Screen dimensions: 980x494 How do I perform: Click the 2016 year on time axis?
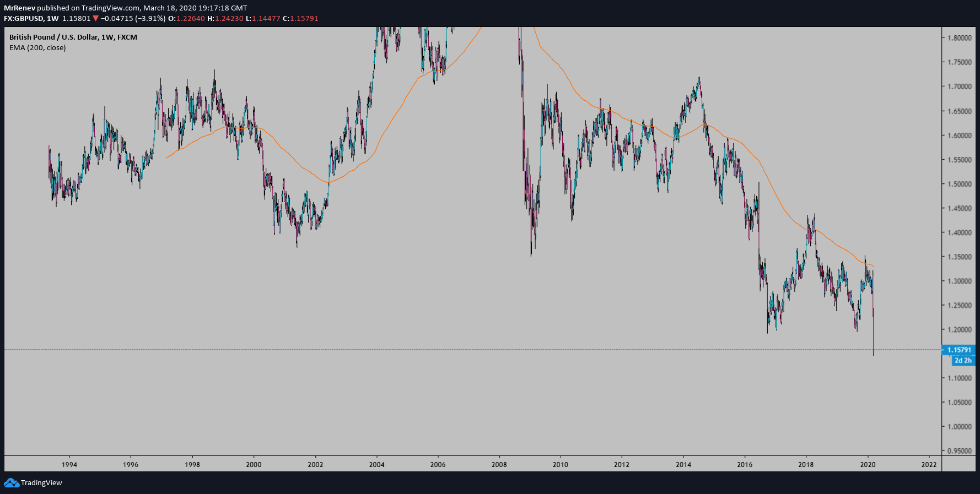pyautogui.click(x=745, y=464)
